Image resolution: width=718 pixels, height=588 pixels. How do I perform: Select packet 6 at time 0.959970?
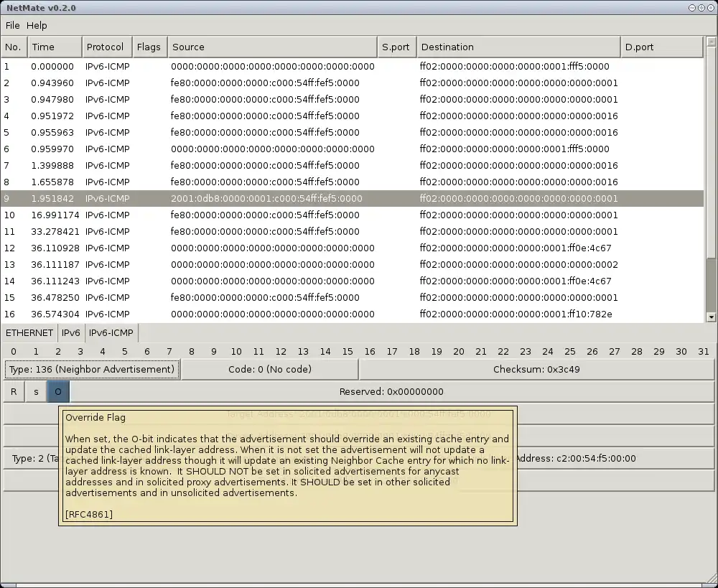click(x=352, y=149)
